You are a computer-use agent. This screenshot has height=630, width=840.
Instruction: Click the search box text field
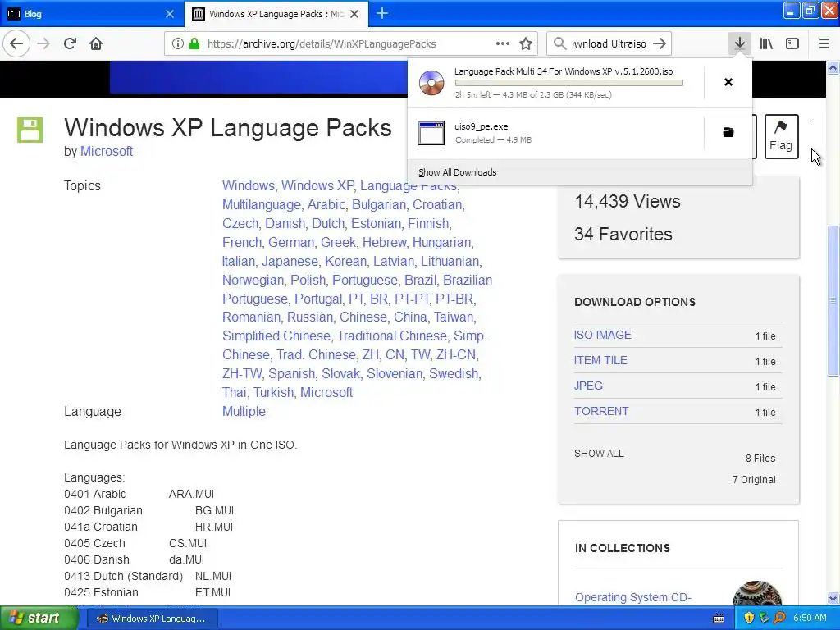click(x=609, y=44)
